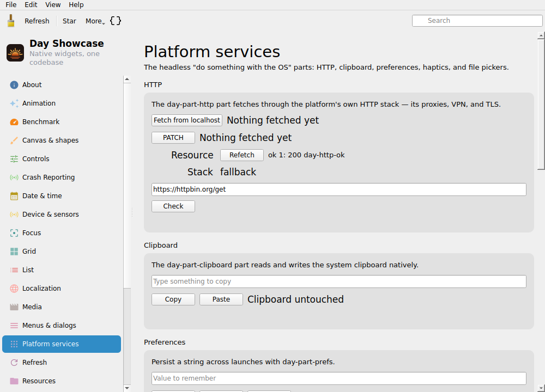Click sidebar scrollbar down arrow
The image size is (545, 392).
(x=127, y=388)
